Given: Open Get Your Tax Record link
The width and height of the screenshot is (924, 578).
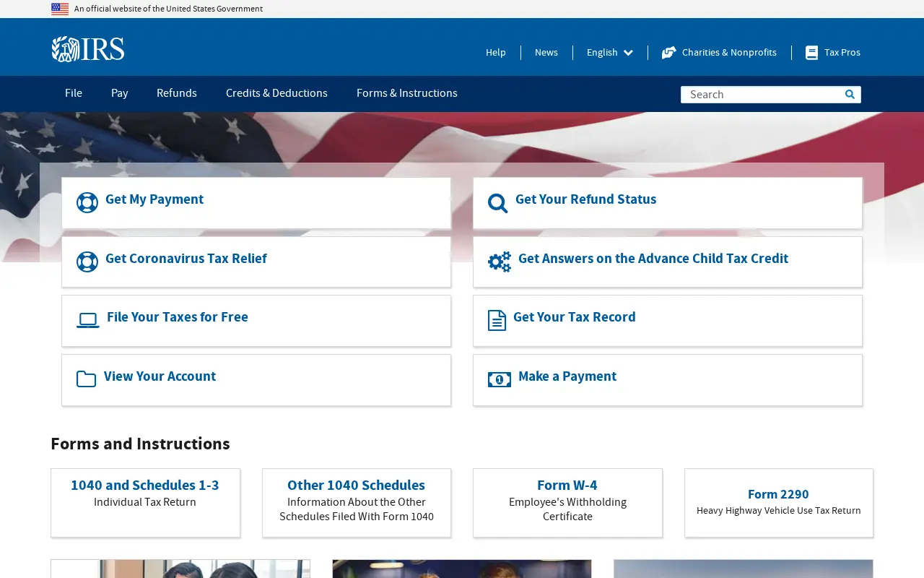Looking at the screenshot, I should (668, 321).
